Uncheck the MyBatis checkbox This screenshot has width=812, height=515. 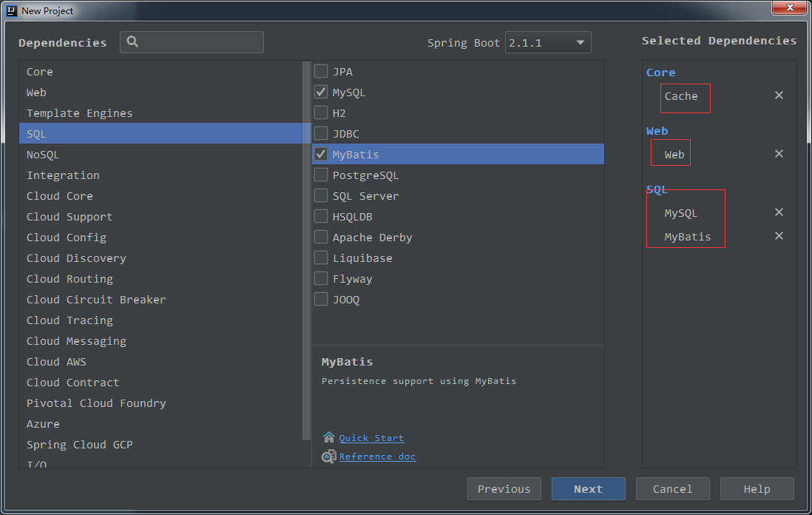point(321,154)
